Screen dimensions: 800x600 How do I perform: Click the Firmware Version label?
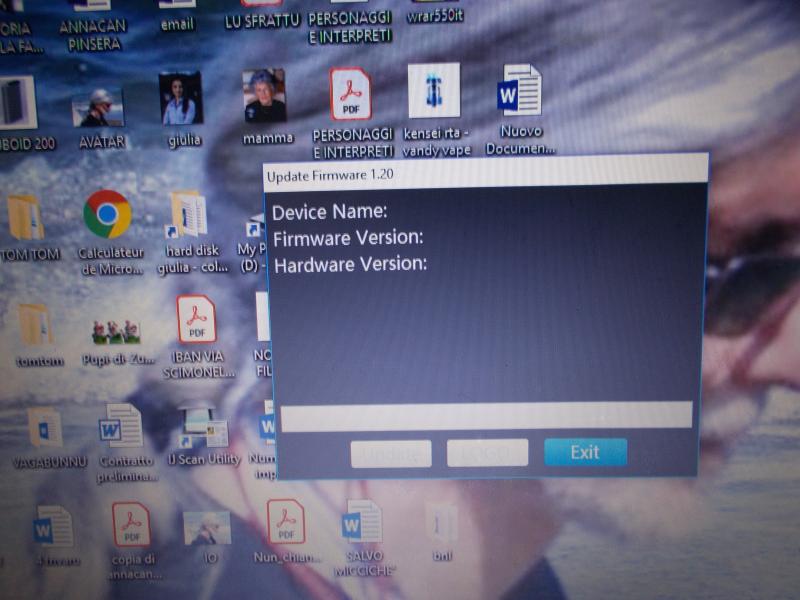(x=348, y=238)
